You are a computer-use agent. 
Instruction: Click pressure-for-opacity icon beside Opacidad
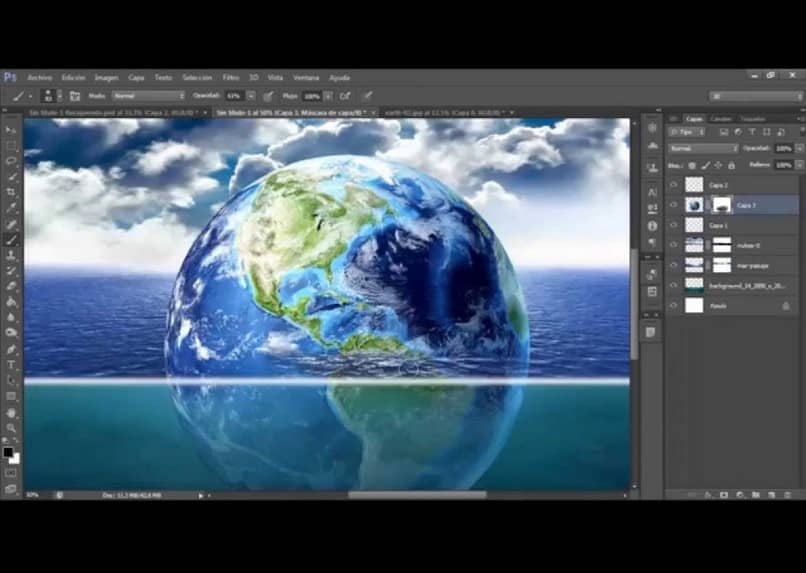tap(268, 96)
